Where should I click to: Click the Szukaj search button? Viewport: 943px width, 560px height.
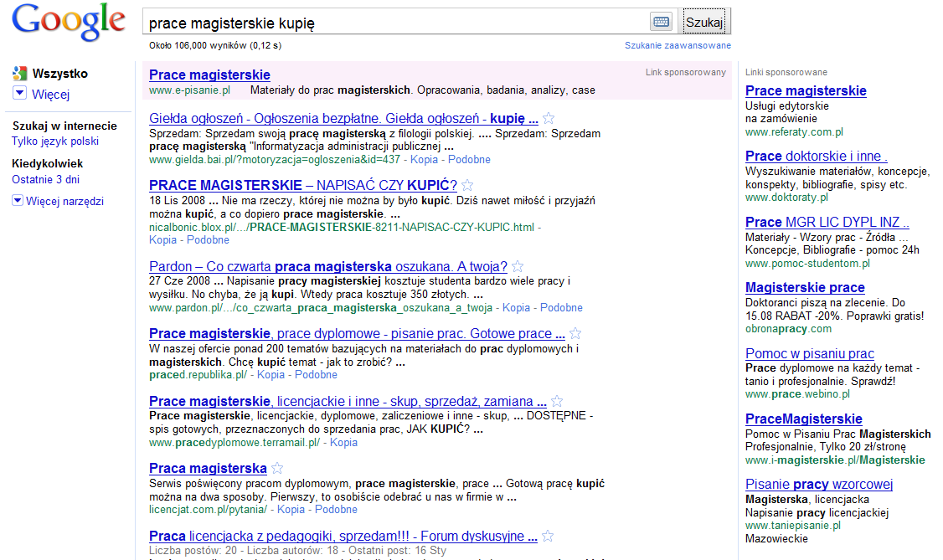click(704, 23)
